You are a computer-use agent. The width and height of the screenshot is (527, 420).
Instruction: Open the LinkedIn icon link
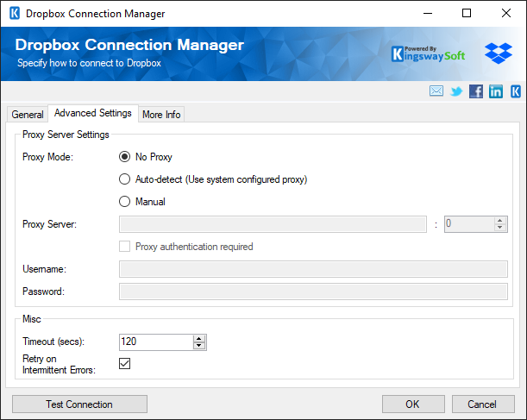click(x=496, y=91)
